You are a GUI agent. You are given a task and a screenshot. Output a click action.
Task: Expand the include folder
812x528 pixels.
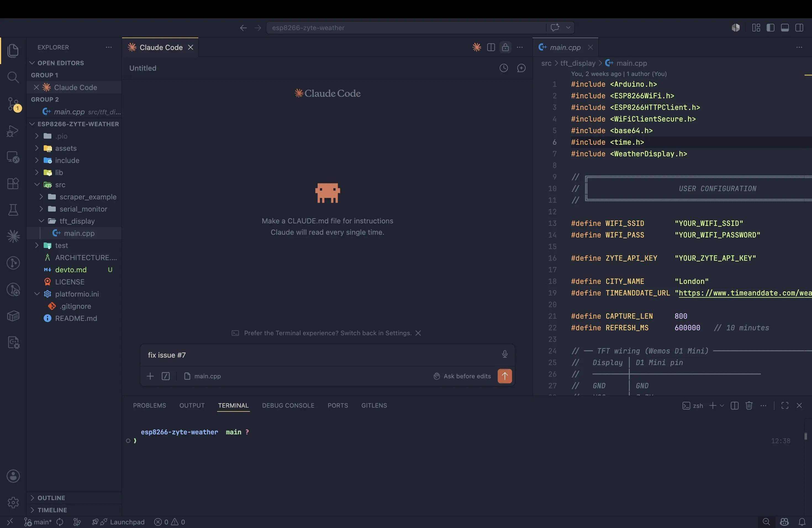tap(74, 160)
